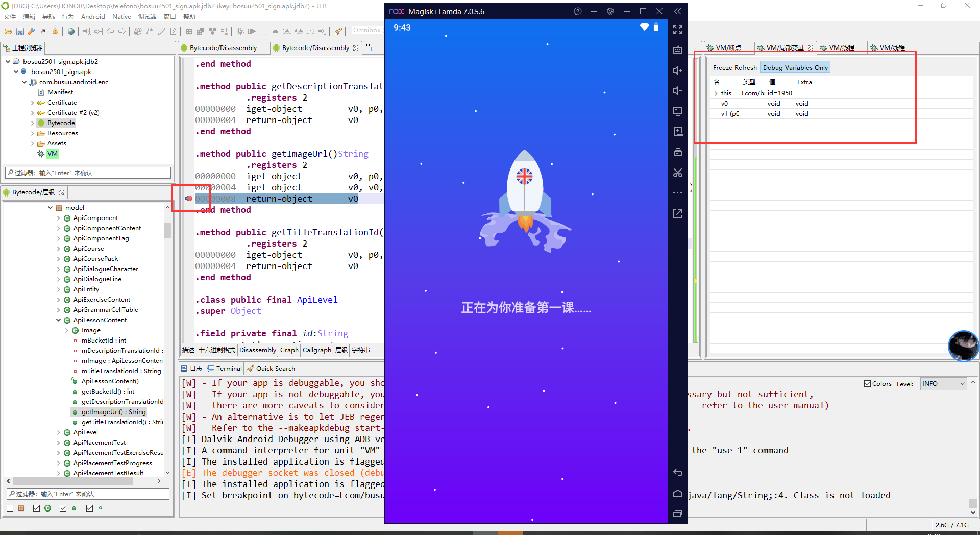Viewport: 980px width, 535px height.
Task: Collapse the bosuu2501_sign.apk.jdb2 project node
Action: click(8, 62)
